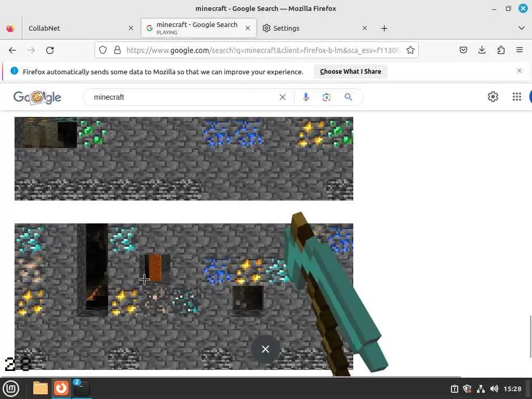Image resolution: width=532 pixels, height=399 pixels.
Task: Close the CollabNet tab
Action: (x=131, y=28)
